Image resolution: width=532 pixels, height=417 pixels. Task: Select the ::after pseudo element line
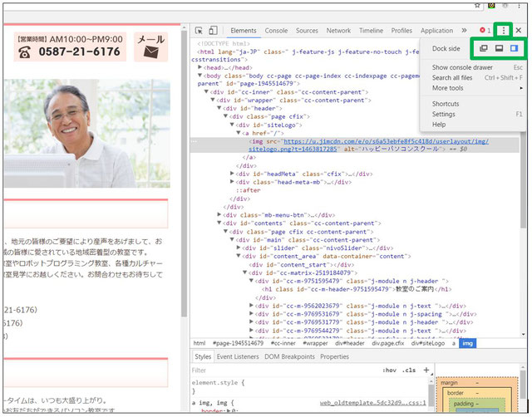pos(248,190)
